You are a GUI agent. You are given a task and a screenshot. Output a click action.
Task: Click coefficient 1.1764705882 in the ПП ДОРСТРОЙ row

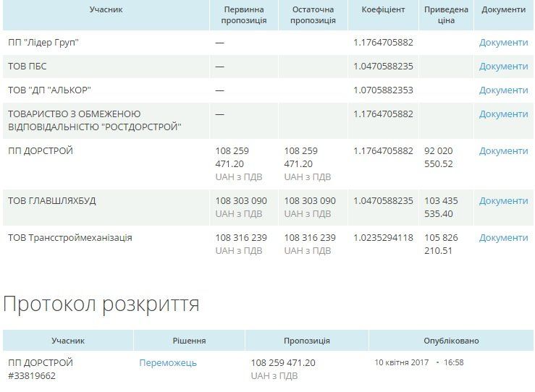[x=383, y=151]
